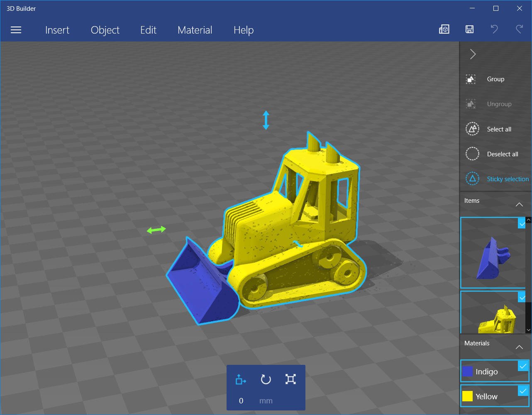Click the Undo arrow icon
The width and height of the screenshot is (532, 415).
pyautogui.click(x=494, y=29)
